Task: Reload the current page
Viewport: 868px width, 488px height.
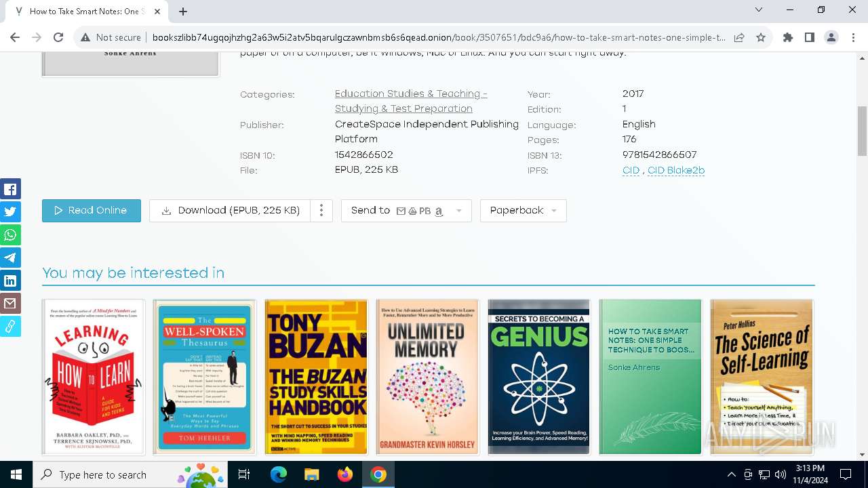Action: [58, 37]
